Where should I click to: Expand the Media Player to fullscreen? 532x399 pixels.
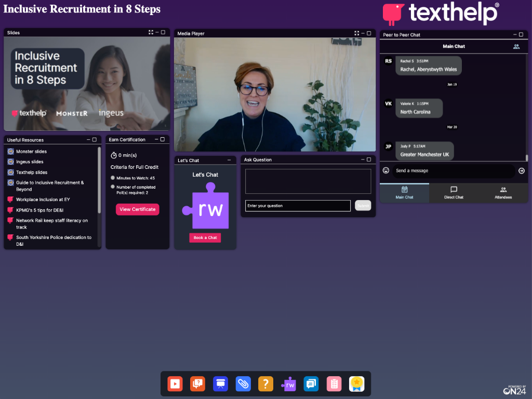click(357, 33)
